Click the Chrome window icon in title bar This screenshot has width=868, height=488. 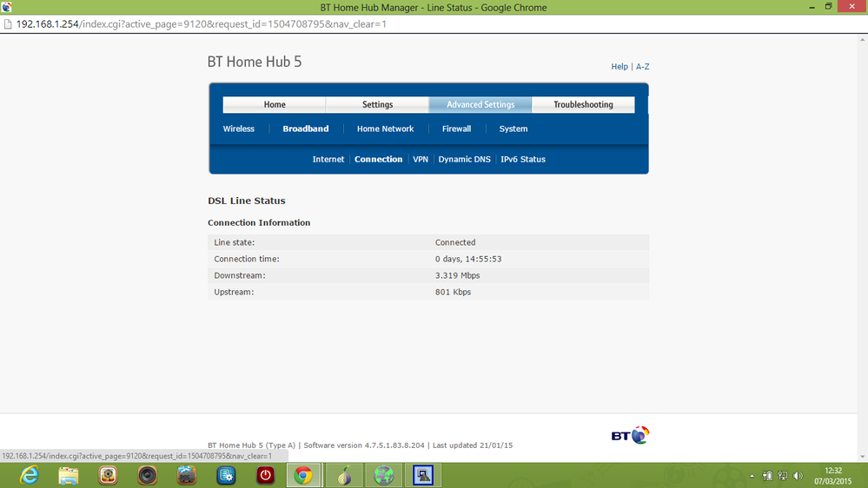(x=7, y=7)
